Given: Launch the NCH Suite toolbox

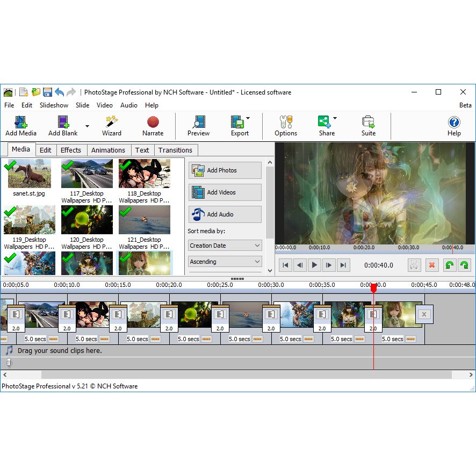Looking at the screenshot, I should pyautogui.click(x=368, y=126).
